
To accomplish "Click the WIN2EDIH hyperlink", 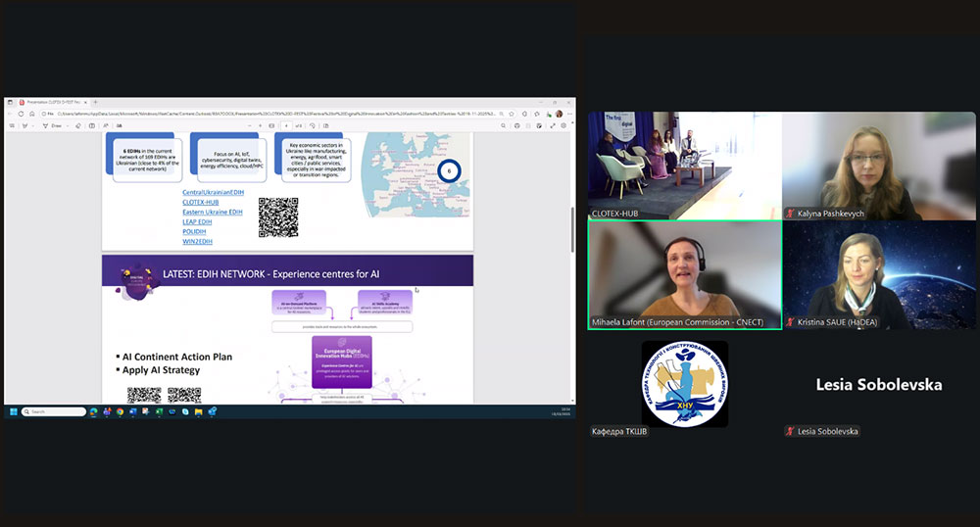I will 197,241.
